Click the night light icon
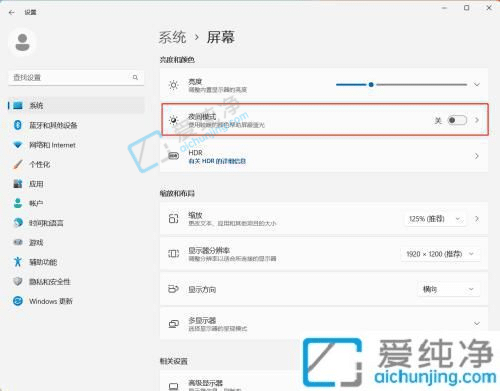500x391 pixels. 174,120
